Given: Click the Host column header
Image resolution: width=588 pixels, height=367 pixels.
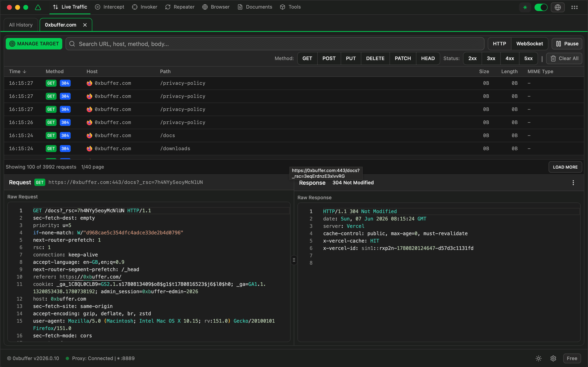Looking at the screenshot, I should [x=92, y=71].
